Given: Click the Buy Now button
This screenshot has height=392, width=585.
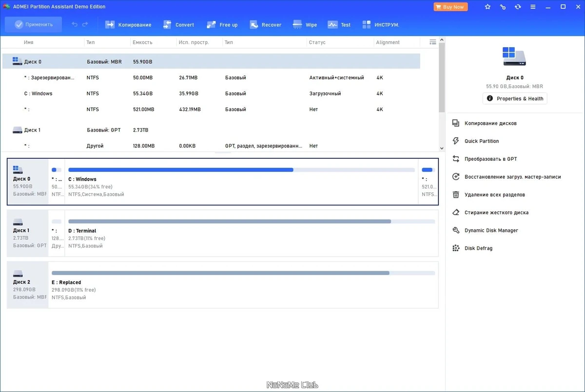Looking at the screenshot, I should 450,7.
